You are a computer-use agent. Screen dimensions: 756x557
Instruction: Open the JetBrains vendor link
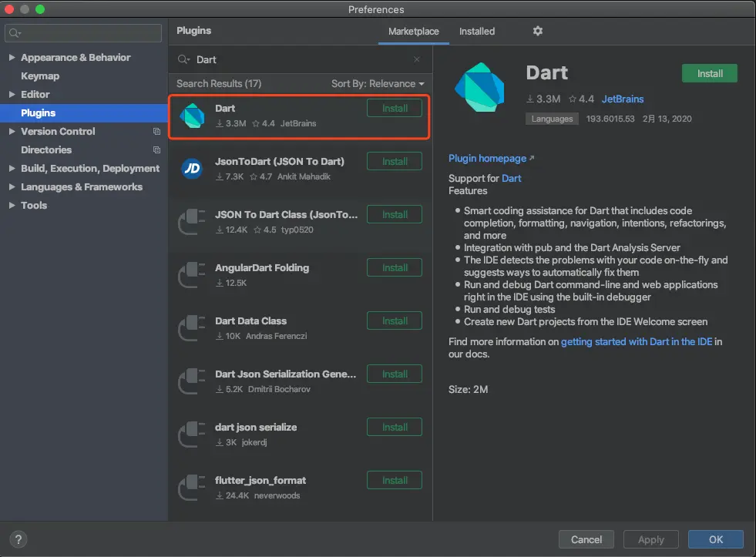coord(623,99)
